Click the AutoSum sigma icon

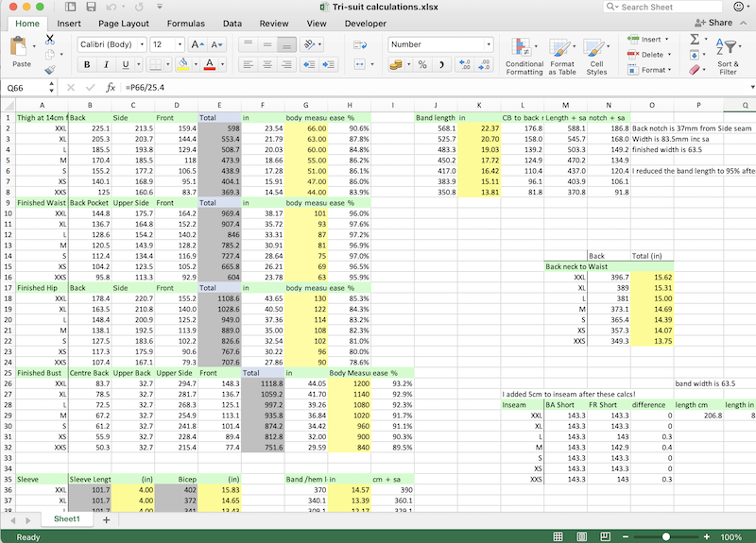[695, 39]
